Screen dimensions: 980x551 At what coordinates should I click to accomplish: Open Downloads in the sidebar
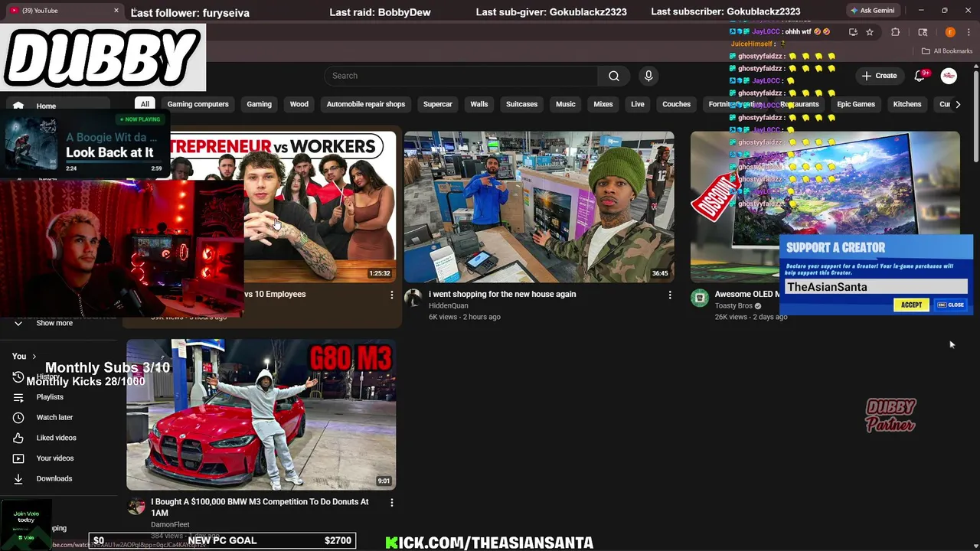coord(54,478)
